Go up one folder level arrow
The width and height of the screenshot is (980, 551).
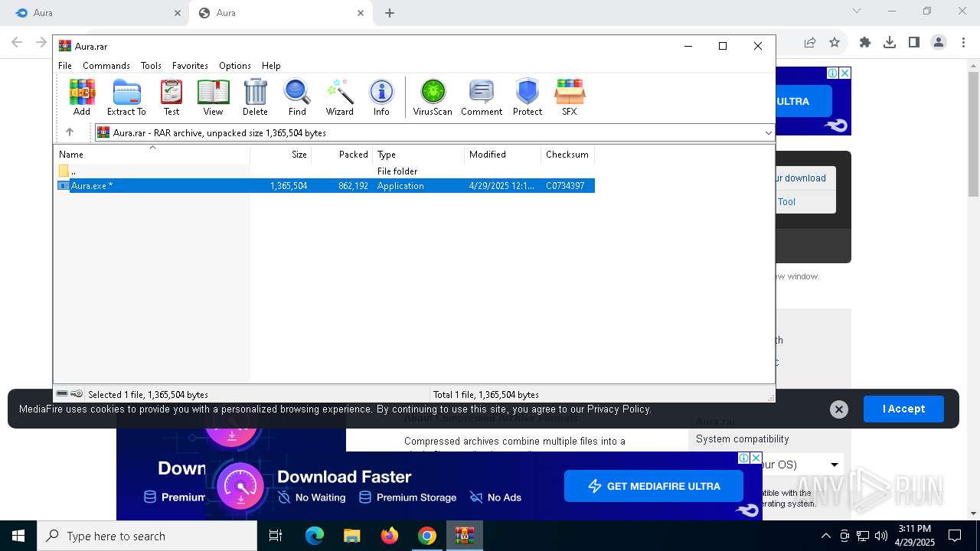[69, 132]
